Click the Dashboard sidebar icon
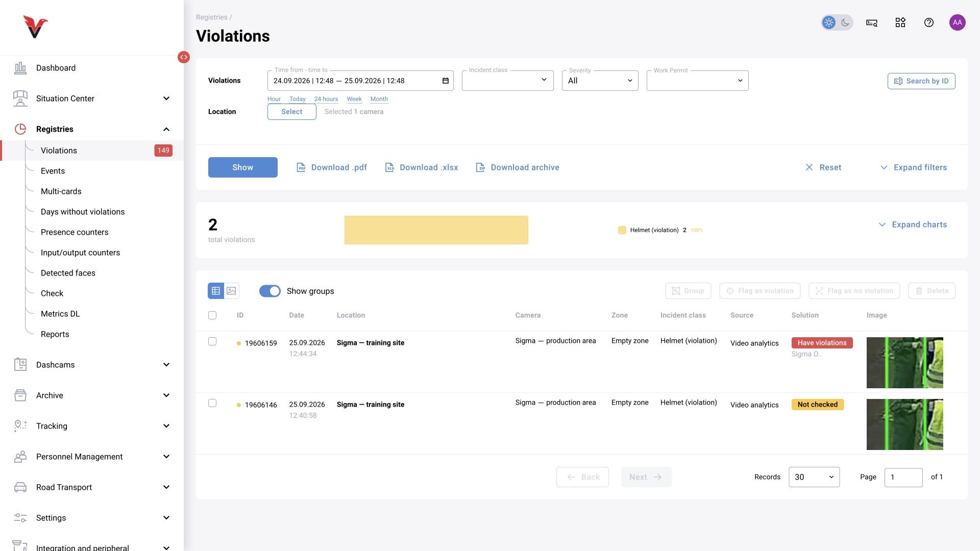This screenshot has height=551, width=980. (x=20, y=68)
